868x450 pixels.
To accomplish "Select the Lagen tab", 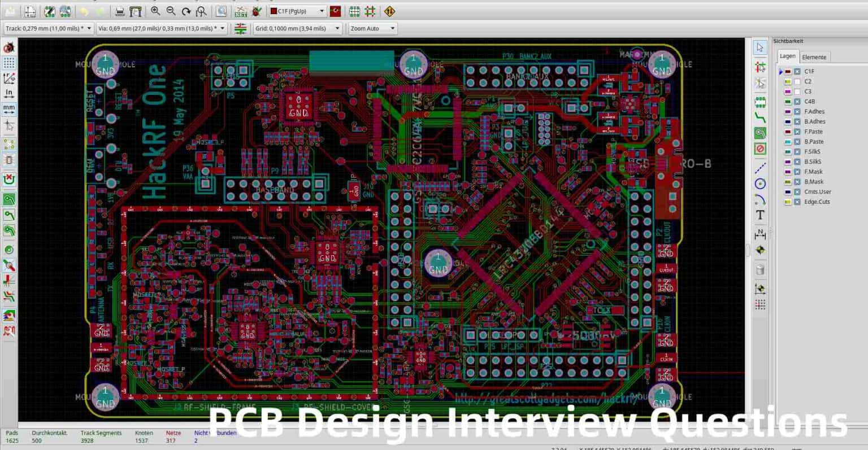I will [x=788, y=56].
